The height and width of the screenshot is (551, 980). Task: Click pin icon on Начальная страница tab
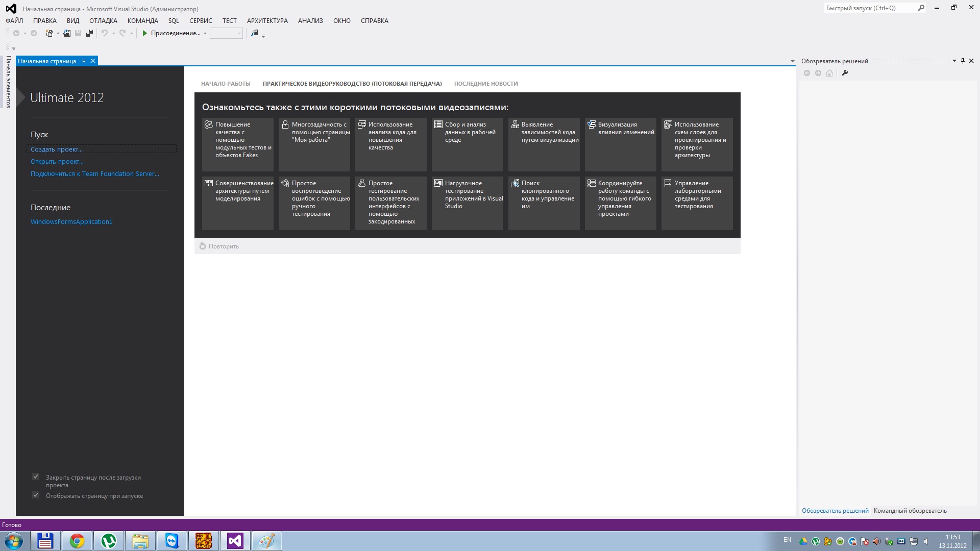[84, 61]
